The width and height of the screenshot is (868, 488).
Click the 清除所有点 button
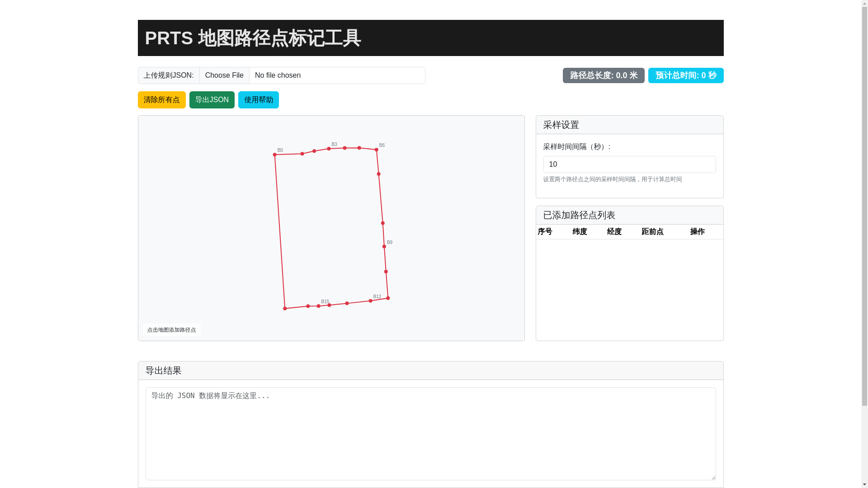click(x=161, y=100)
